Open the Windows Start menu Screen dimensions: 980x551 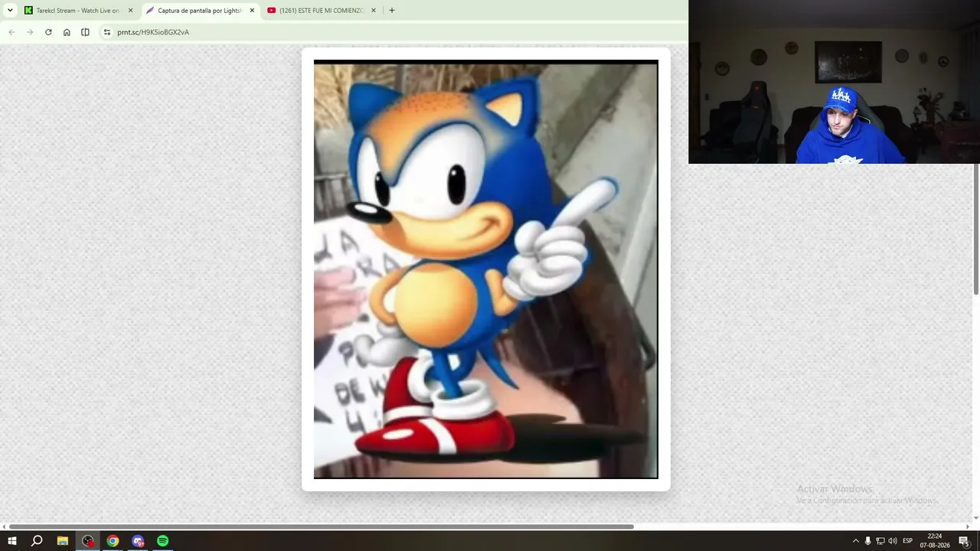pos(12,541)
